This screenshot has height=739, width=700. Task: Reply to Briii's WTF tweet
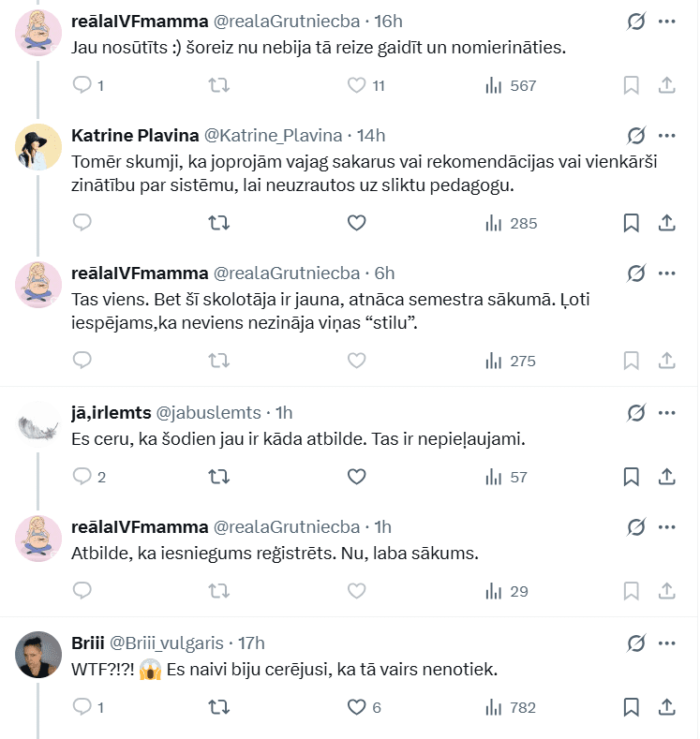[x=82, y=707]
